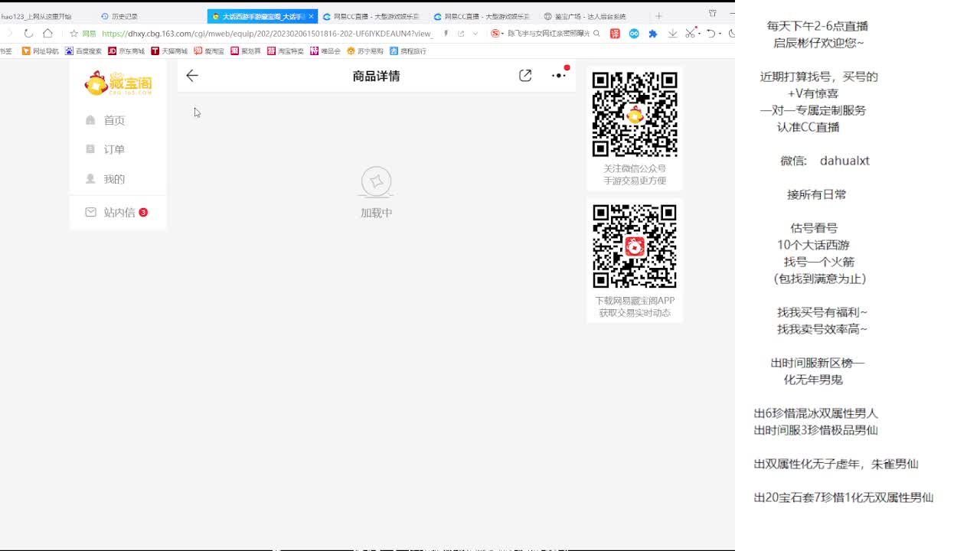Open the 淘宝特卖 bookmark
The image size is (980, 551).
286,51
